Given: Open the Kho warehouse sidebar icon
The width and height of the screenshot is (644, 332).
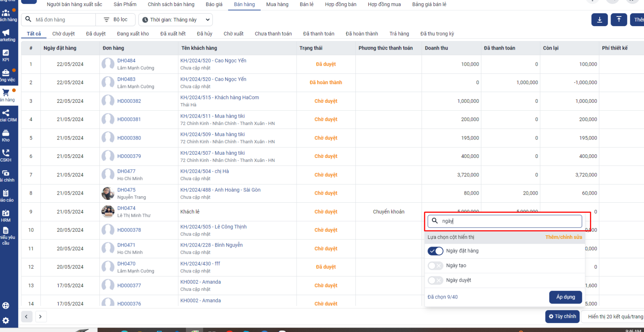Looking at the screenshot, I should pos(6,135).
